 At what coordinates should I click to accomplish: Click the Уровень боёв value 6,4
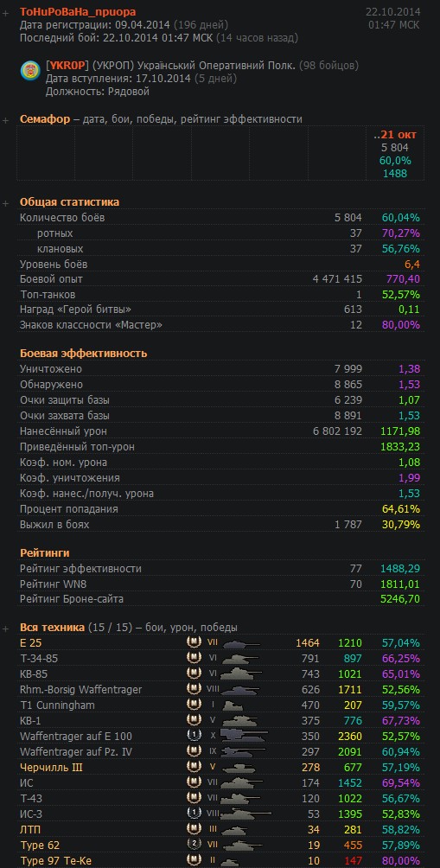(411, 264)
